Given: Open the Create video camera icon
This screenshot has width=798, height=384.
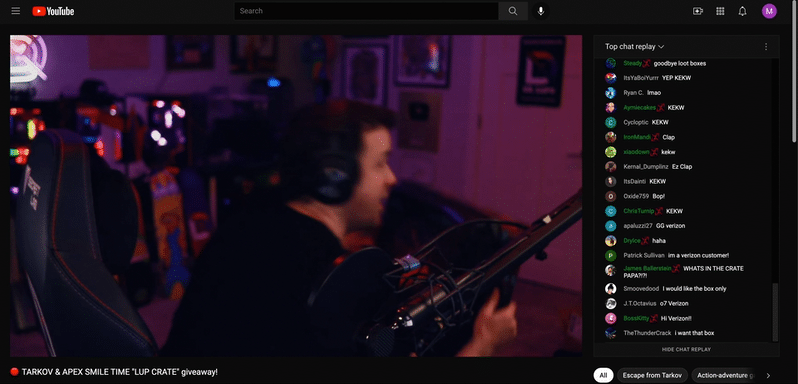Looking at the screenshot, I should 698,11.
